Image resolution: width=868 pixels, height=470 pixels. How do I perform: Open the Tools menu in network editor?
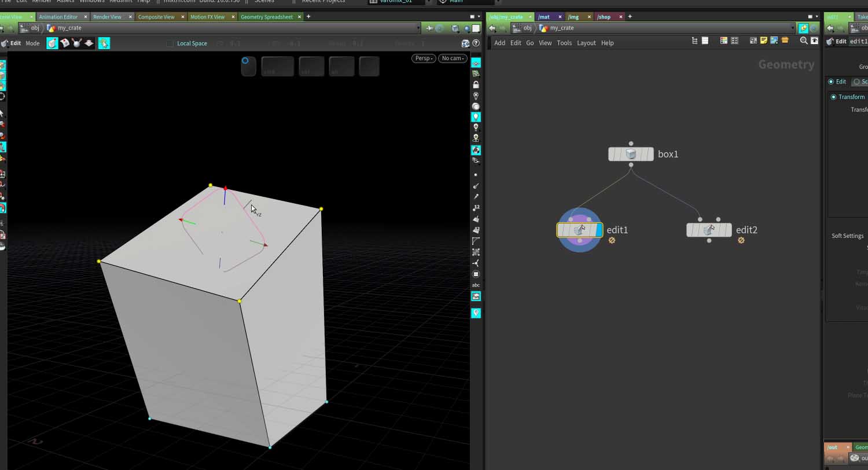click(x=564, y=43)
